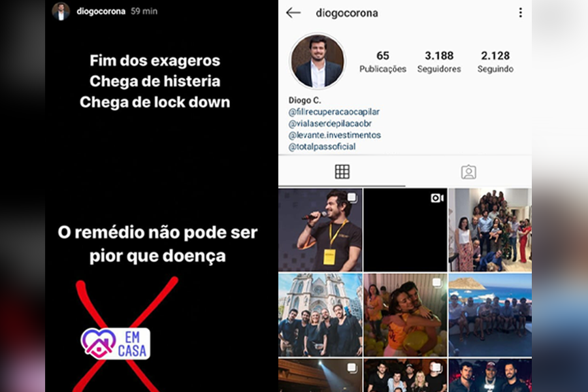The width and height of the screenshot is (588, 392).
Task: Open the three-dot options menu
Action: tap(521, 13)
